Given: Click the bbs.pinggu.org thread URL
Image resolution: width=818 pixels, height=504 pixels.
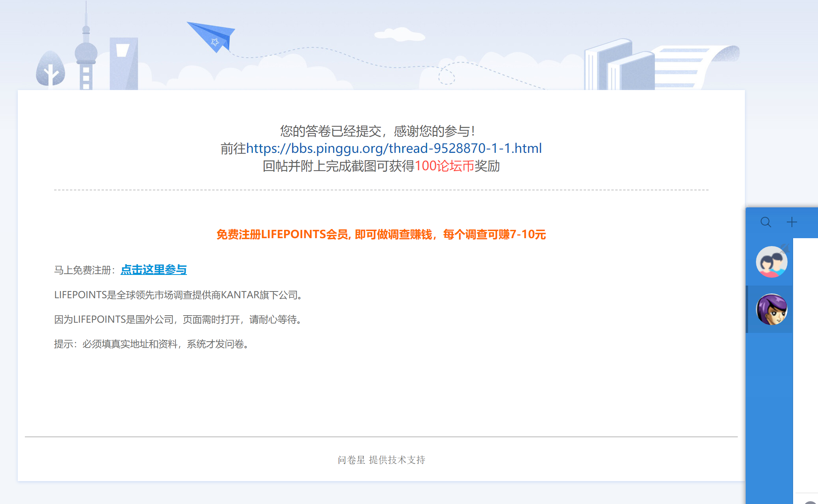Looking at the screenshot, I should click(x=394, y=149).
